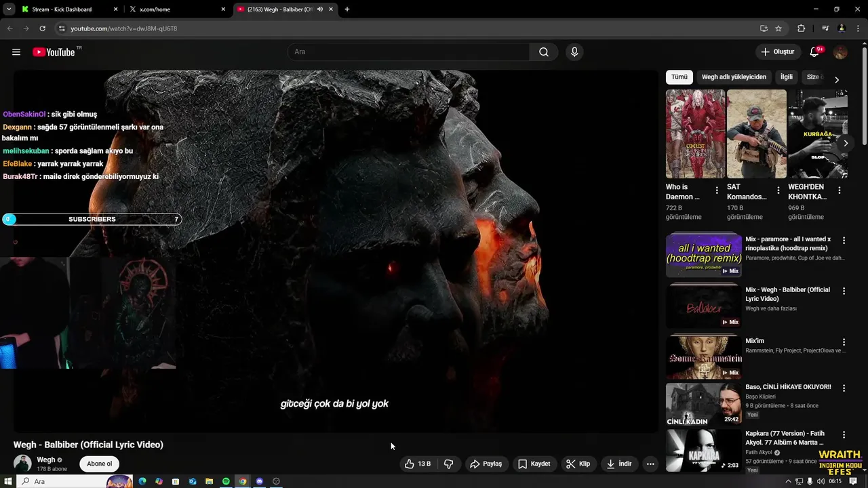Open more actions three-dot menu below video

(x=650, y=464)
